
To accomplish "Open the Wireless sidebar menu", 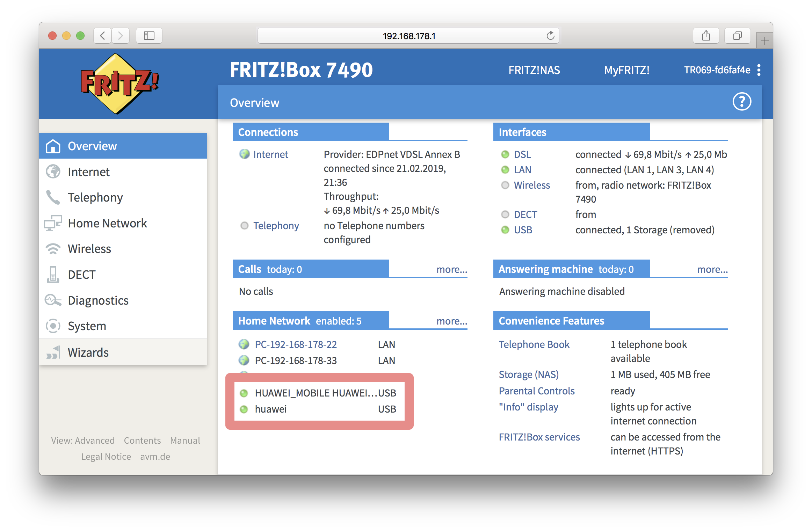I will pos(123,249).
